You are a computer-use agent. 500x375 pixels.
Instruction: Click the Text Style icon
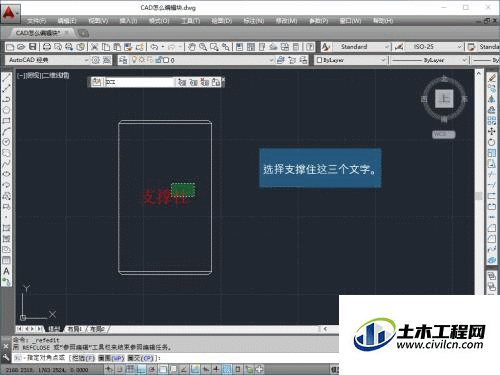(326, 47)
